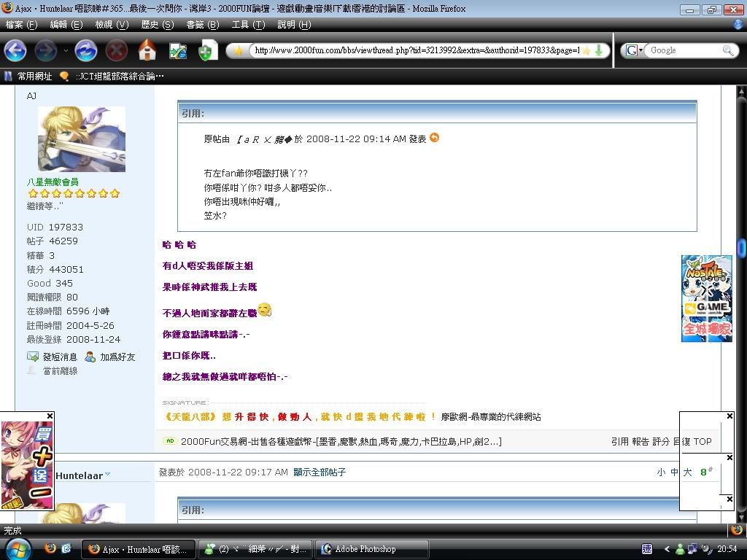Click the browser Back arrow button

(x=15, y=50)
